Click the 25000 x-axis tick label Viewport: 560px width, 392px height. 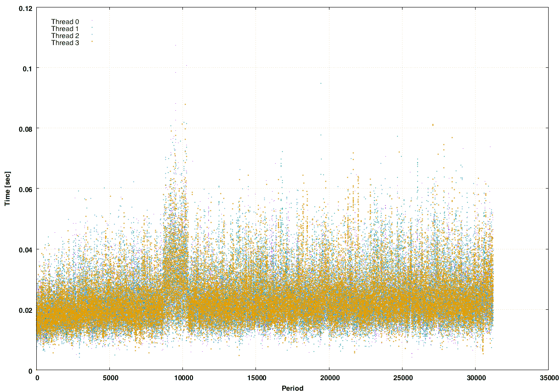(402, 378)
